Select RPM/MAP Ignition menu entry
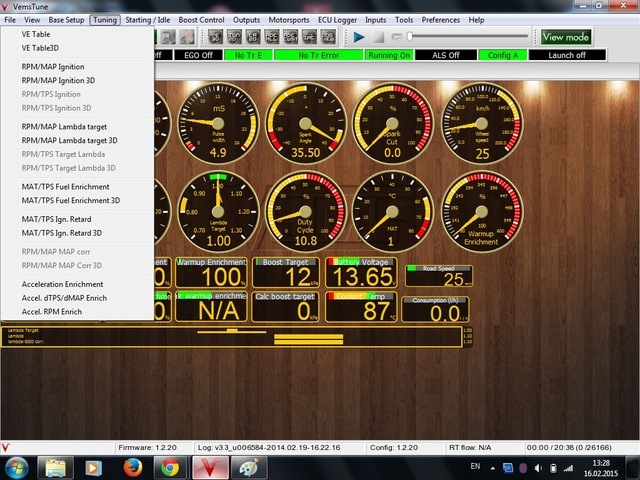This screenshot has width=640, height=480. tap(78, 67)
